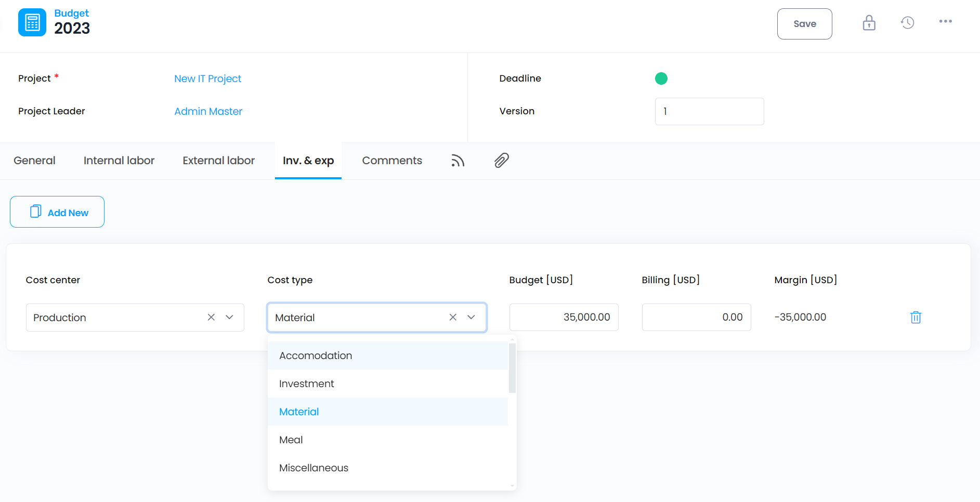Viewport: 980px width, 502px height.
Task: Select Investment from the cost type list
Action: [388, 384]
